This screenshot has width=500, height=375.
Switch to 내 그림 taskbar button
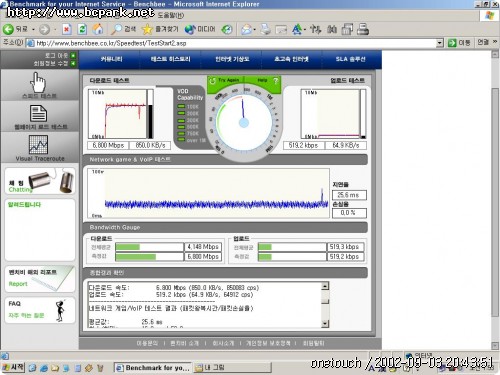pyautogui.click(x=232, y=368)
